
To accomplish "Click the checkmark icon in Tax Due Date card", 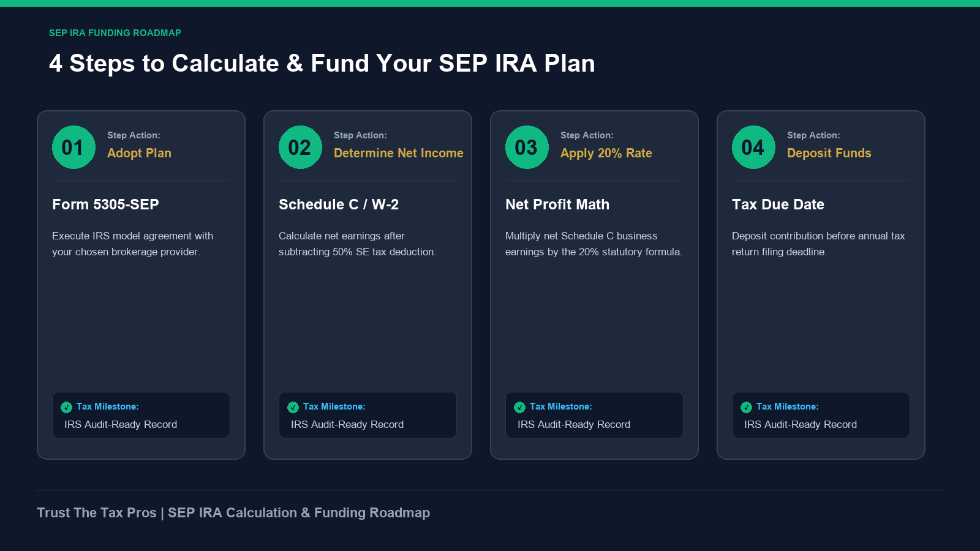I will tap(746, 407).
